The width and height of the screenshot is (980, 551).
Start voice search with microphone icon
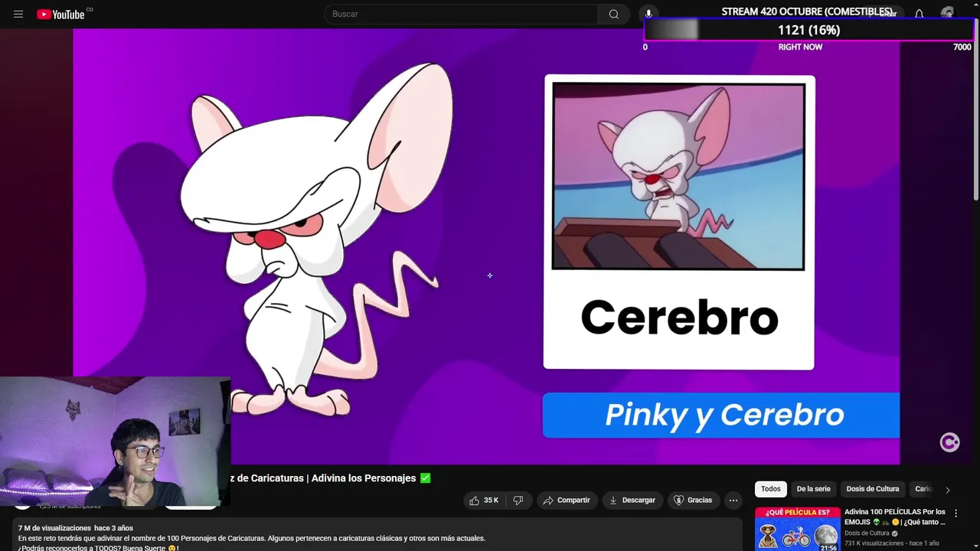click(648, 14)
